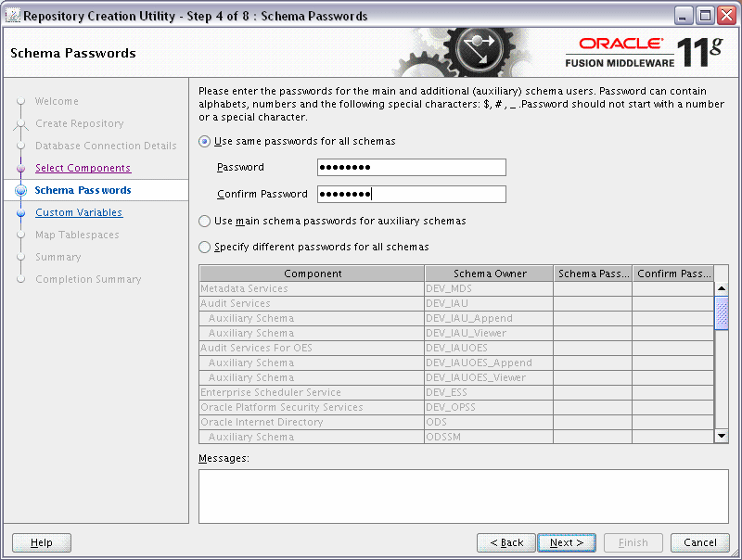Open the Select Components step link
Image resolution: width=742 pixels, height=560 pixels.
83,168
